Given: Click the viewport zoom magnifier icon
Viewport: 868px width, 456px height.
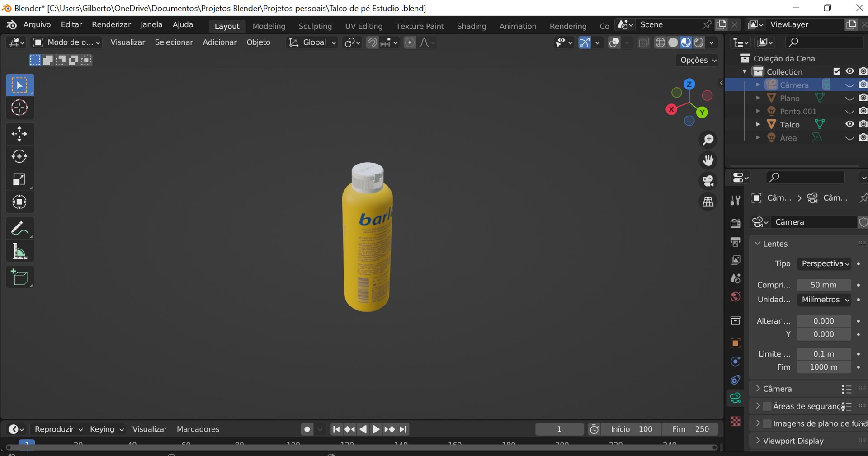Looking at the screenshot, I should click(x=708, y=140).
